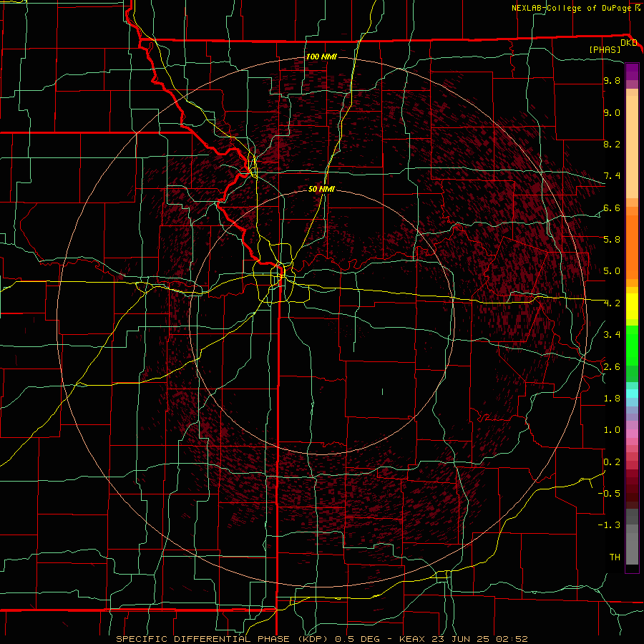Pick the bright yellow swatch on the legend
Viewport: 644px width, 644px height.
click(632, 306)
